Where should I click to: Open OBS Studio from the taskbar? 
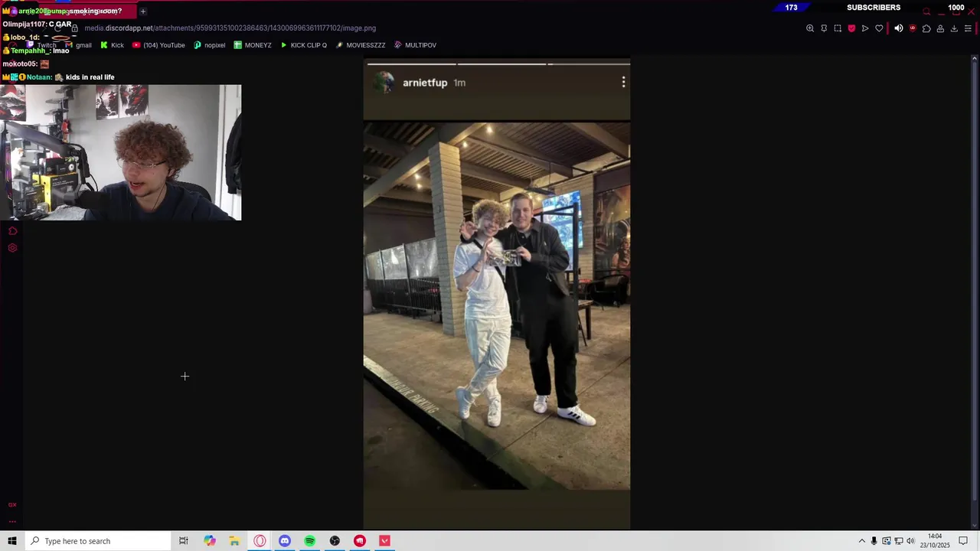(335, 541)
